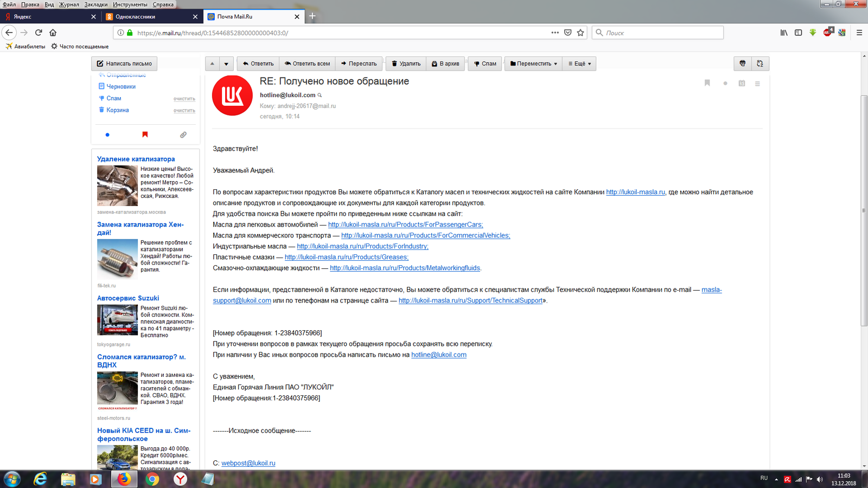The image size is (868, 488).
Task: Open the Правка menu
Action: point(30,4)
